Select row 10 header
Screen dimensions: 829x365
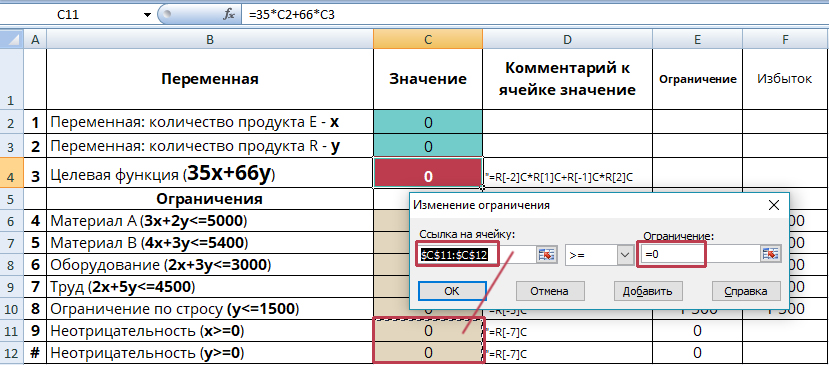(12, 308)
